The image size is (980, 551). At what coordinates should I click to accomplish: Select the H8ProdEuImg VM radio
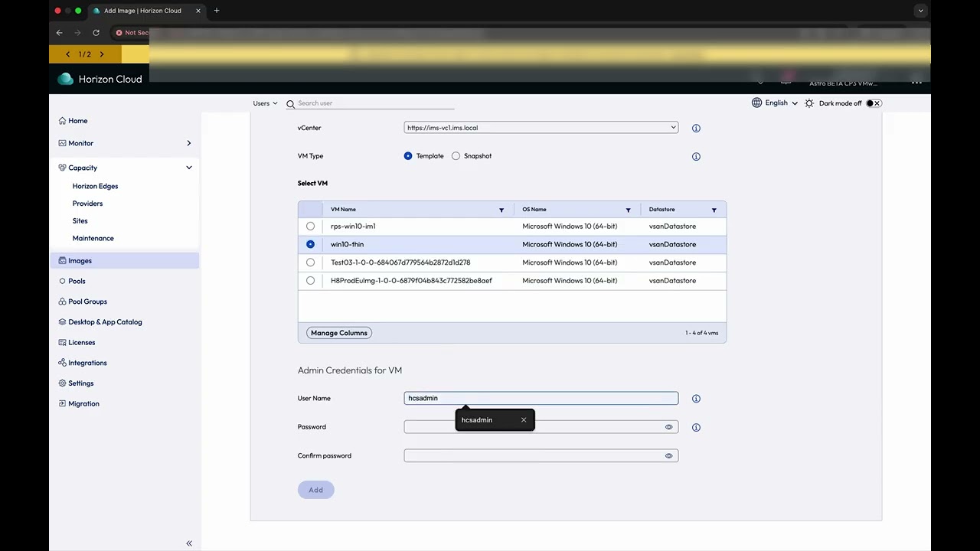point(310,281)
